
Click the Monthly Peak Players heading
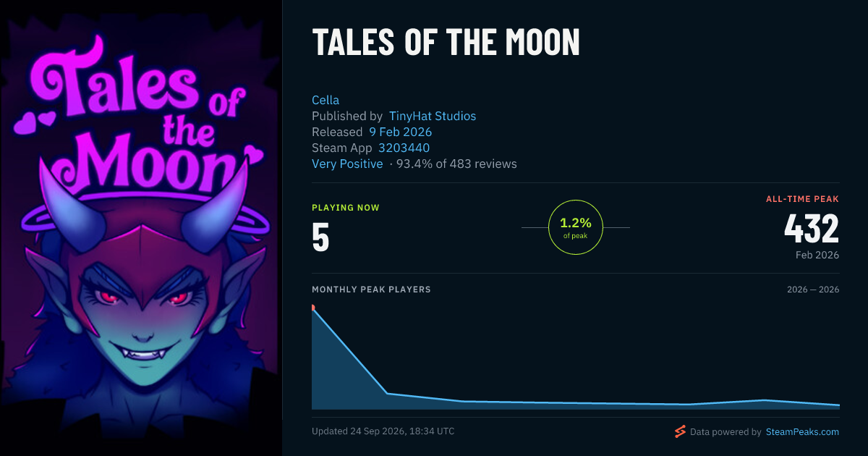pyautogui.click(x=371, y=290)
